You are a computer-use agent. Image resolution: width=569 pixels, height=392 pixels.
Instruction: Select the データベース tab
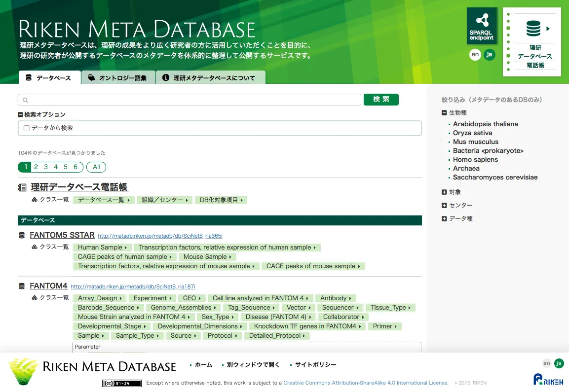(49, 77)
